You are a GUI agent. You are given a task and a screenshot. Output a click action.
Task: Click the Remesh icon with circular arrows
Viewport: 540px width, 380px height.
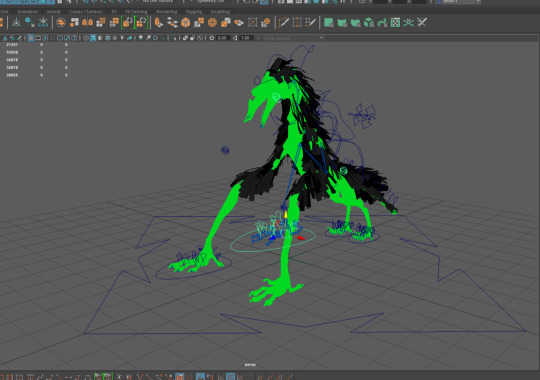point(127,23)
